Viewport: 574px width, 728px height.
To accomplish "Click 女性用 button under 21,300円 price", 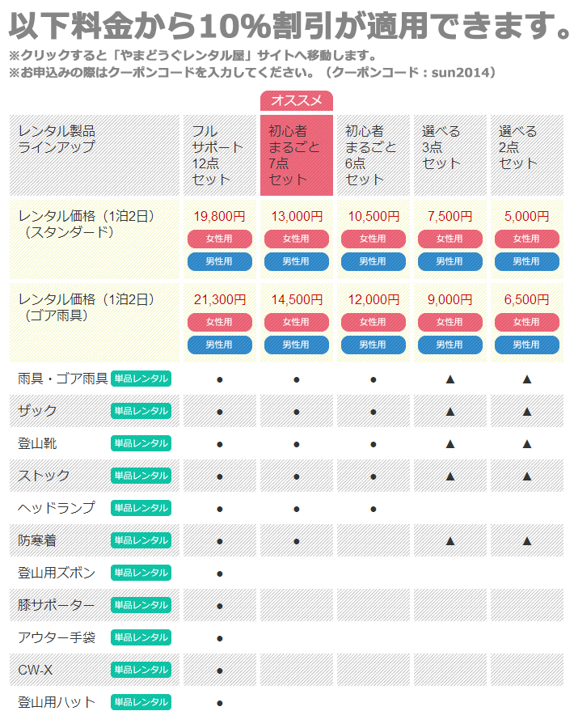I will [x=219, y=322].
